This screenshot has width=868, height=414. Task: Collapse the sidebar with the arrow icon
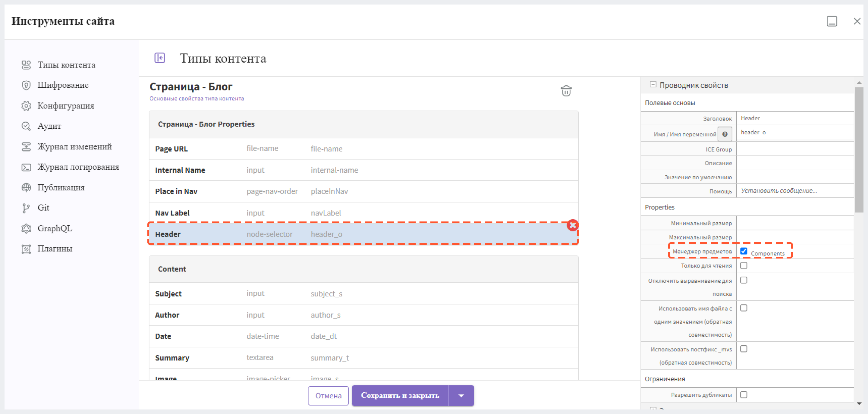pyautogui.click(x=159, y=58)
